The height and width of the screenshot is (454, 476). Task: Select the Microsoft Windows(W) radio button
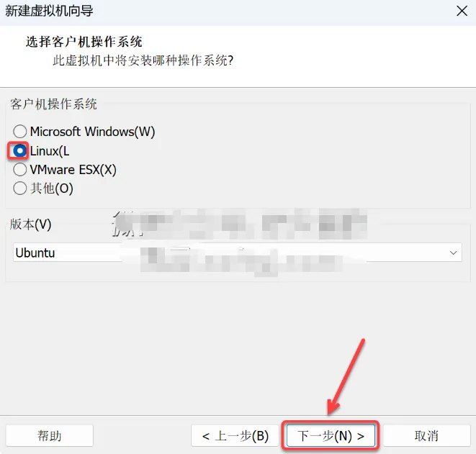point(19,132)
